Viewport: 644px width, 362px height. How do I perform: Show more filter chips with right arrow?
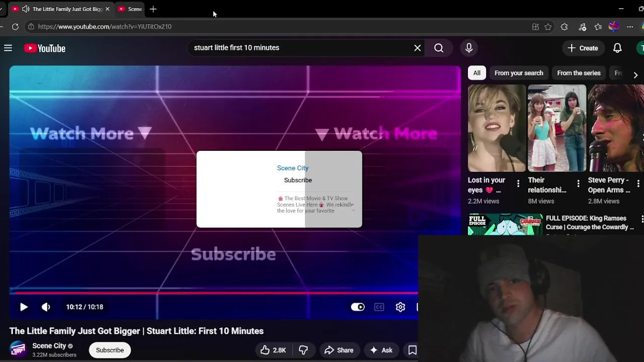pos(635,75)
